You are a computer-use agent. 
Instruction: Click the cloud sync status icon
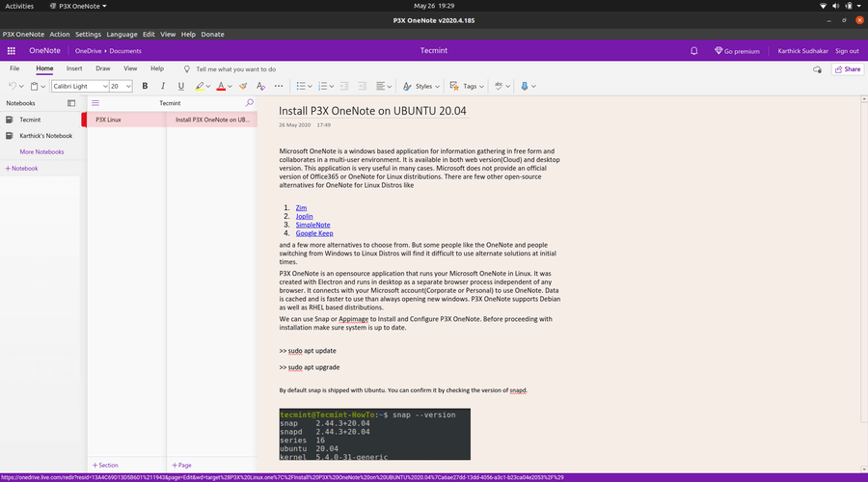tap(817, 69)
